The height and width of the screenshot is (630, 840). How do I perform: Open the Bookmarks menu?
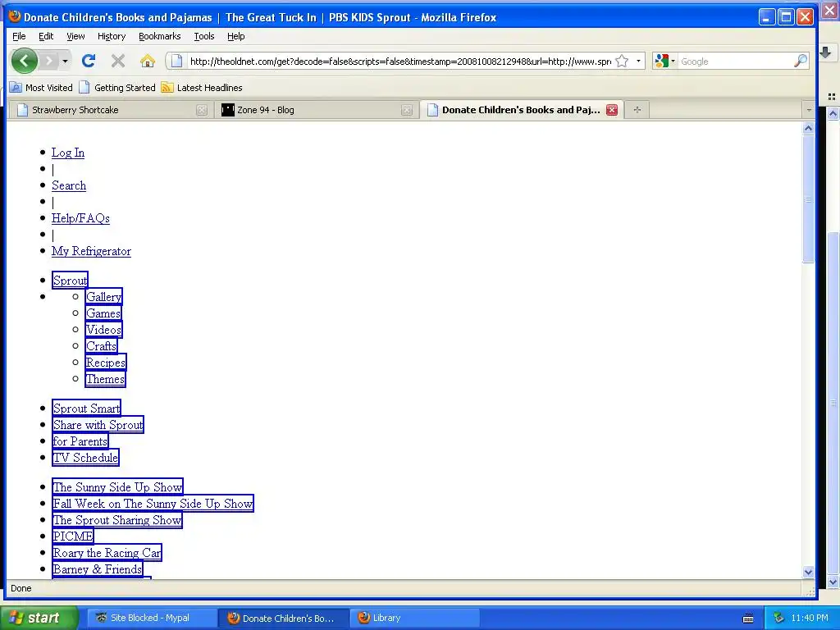click(x=160, y=36)
